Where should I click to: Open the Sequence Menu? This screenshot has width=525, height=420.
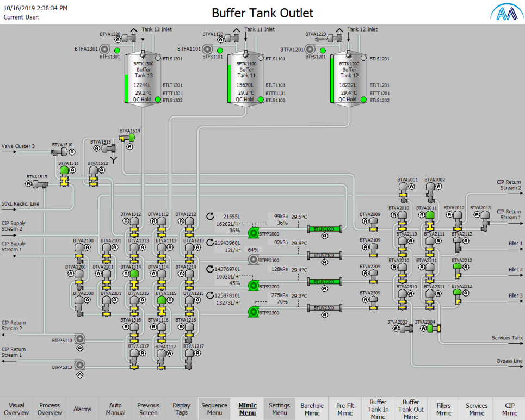tap(214, 409)
